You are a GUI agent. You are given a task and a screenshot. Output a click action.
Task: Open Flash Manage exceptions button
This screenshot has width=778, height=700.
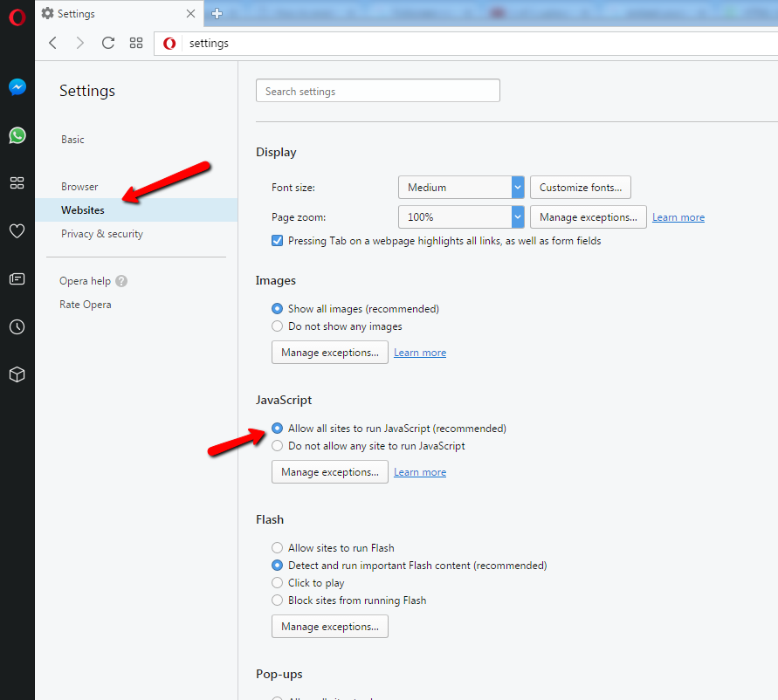(x=330, y=627)
